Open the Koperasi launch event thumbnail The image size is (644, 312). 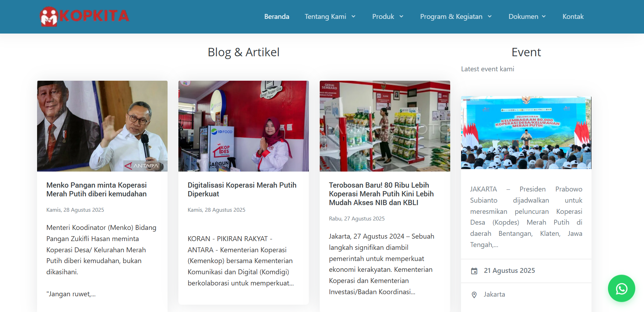[x=526, y=133]
